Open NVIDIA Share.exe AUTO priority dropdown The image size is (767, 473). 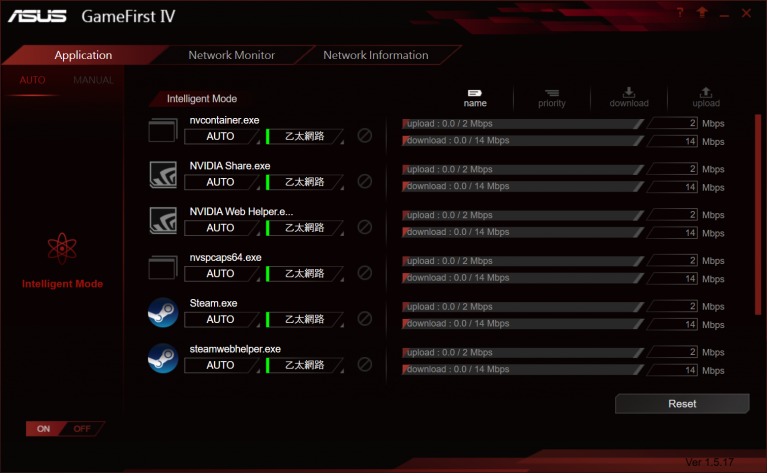point(222,182)
